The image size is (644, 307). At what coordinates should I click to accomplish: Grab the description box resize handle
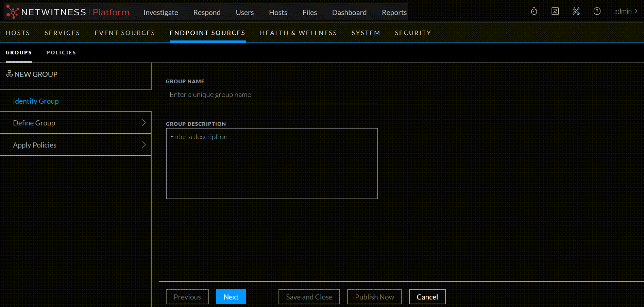(375, 196)
